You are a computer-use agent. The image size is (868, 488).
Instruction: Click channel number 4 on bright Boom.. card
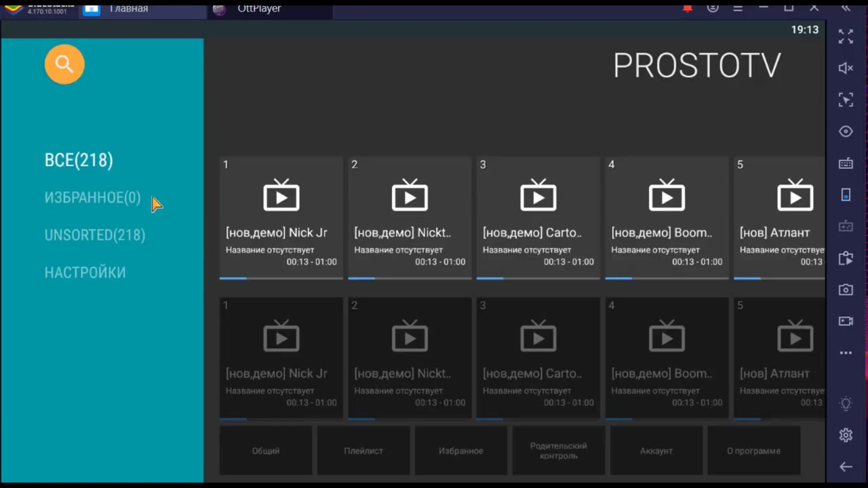tap(611, 165)
